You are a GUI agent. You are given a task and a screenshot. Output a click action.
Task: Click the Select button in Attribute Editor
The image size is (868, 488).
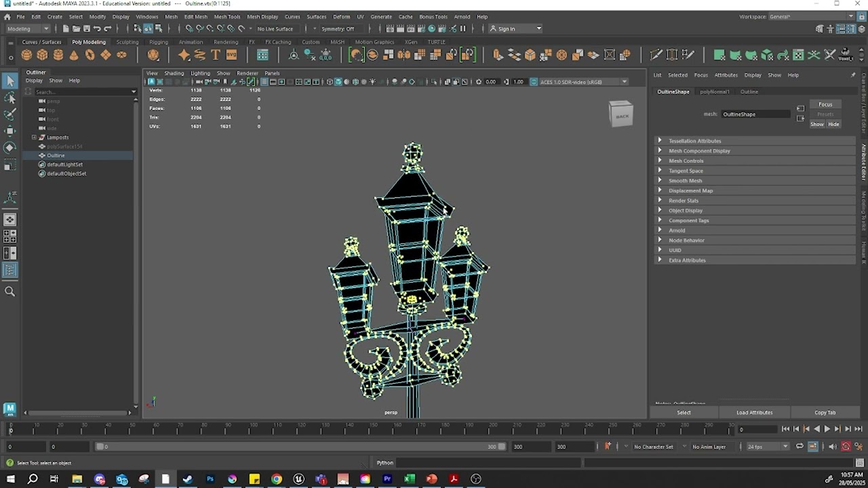coord(684,412)
